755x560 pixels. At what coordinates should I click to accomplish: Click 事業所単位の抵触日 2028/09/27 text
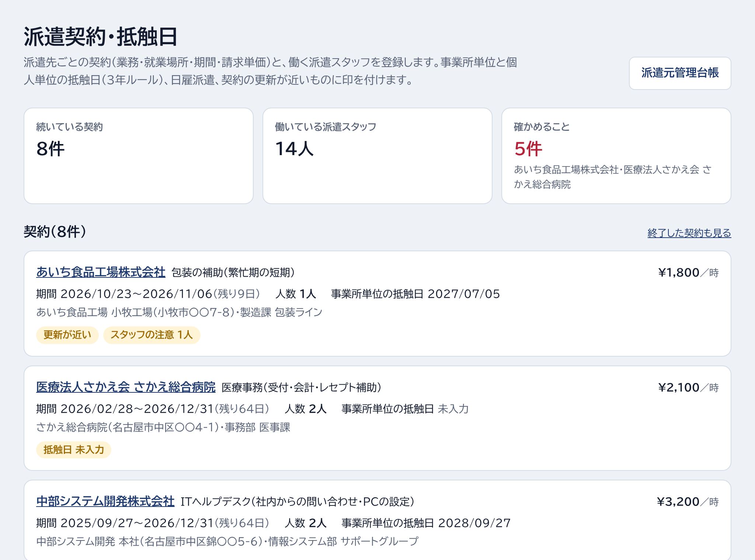(426, 523)
